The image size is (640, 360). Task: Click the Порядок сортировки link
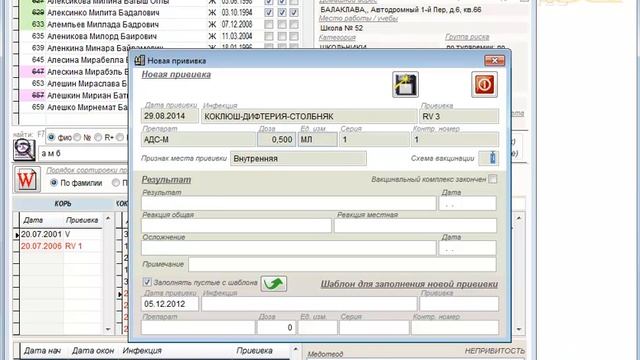87,170
